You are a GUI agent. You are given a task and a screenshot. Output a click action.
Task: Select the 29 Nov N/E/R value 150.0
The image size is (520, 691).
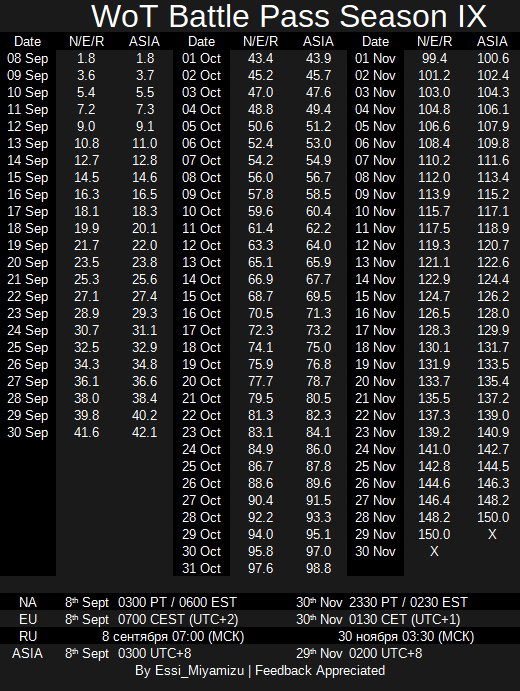coord(434,535)
